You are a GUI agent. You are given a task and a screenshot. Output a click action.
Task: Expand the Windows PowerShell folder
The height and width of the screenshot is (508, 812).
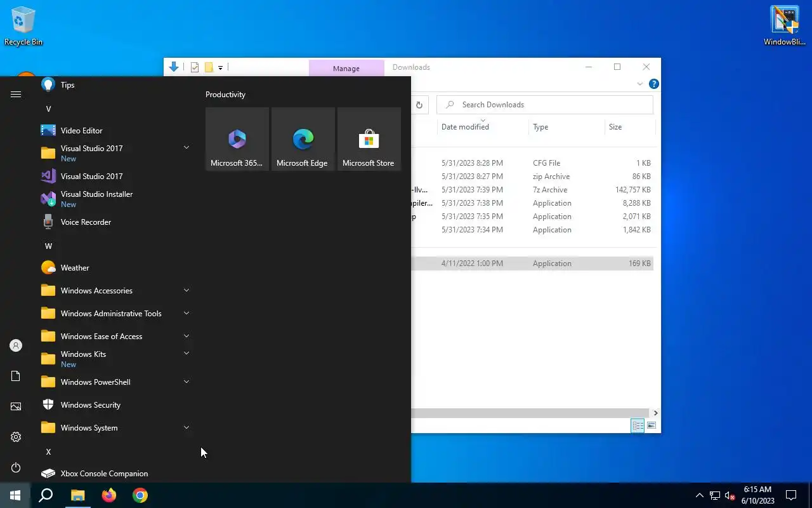click(187, 382)
